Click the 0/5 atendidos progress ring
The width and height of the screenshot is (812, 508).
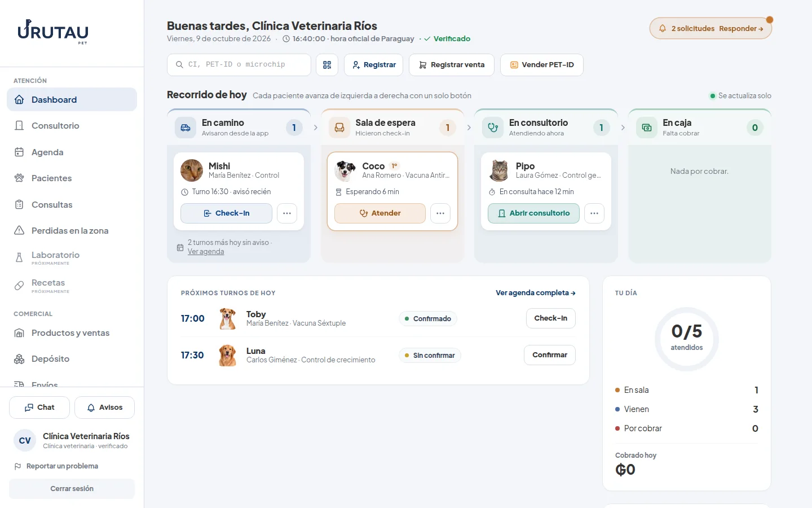coord(687,339)
